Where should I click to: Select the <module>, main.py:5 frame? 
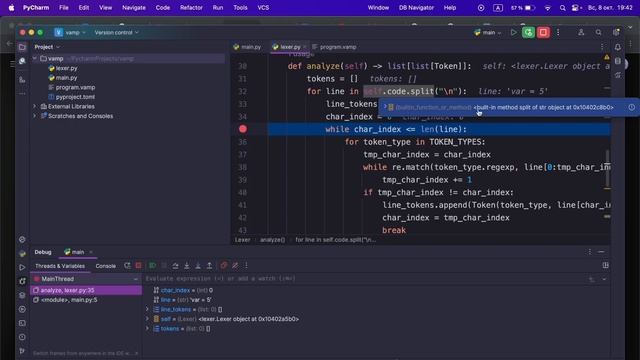click(87, 300)
